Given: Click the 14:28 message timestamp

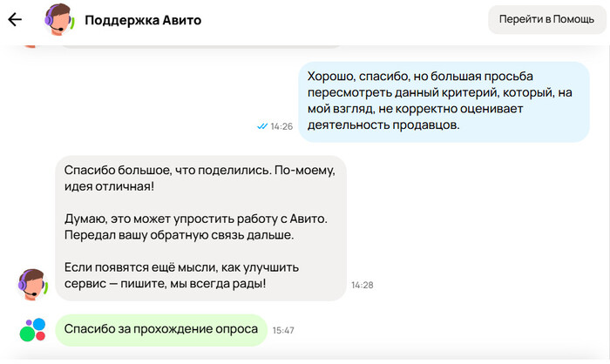Looking at the screenshot, I should click(362, 285).
